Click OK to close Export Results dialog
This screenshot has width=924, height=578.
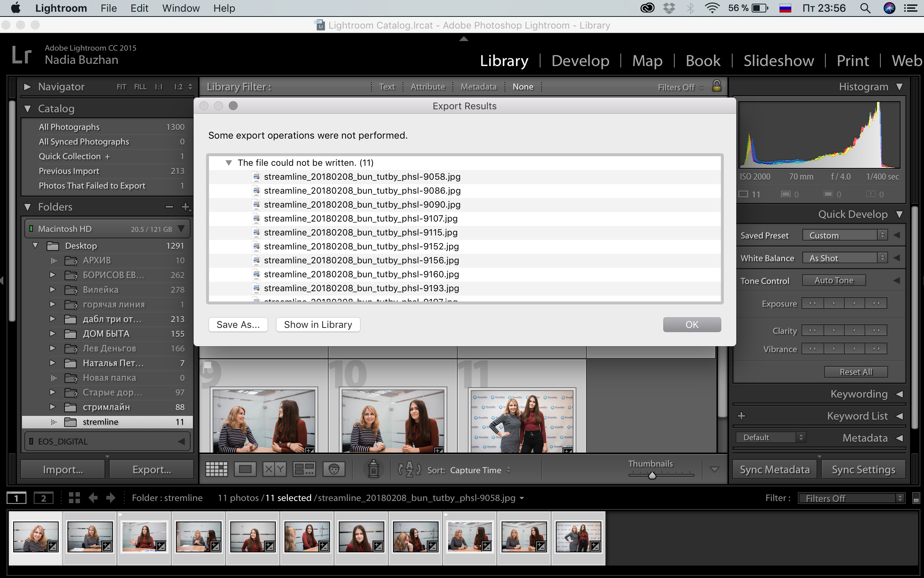[x=692, y=324]
